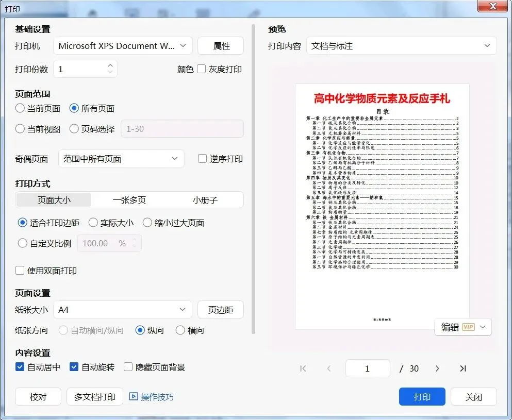Click the current page number field
The image size is (512, 420).
click(368, 368)
